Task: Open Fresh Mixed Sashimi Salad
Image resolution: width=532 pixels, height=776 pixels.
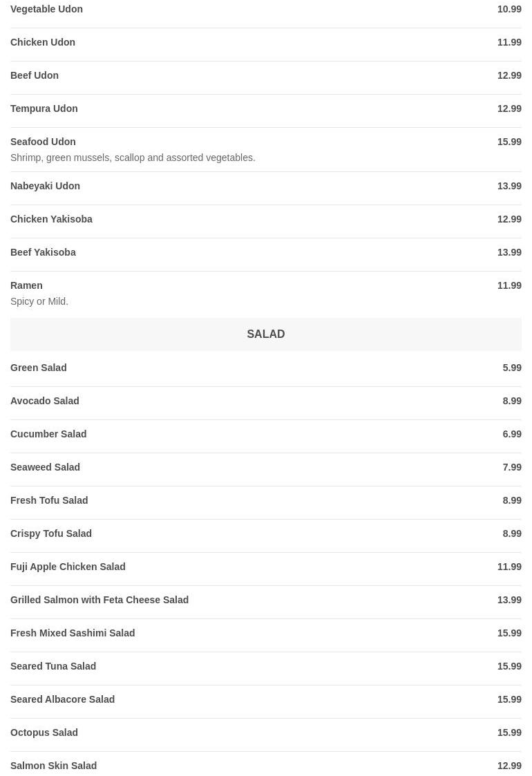Action: pyautogui.click(x=73, y=633)
